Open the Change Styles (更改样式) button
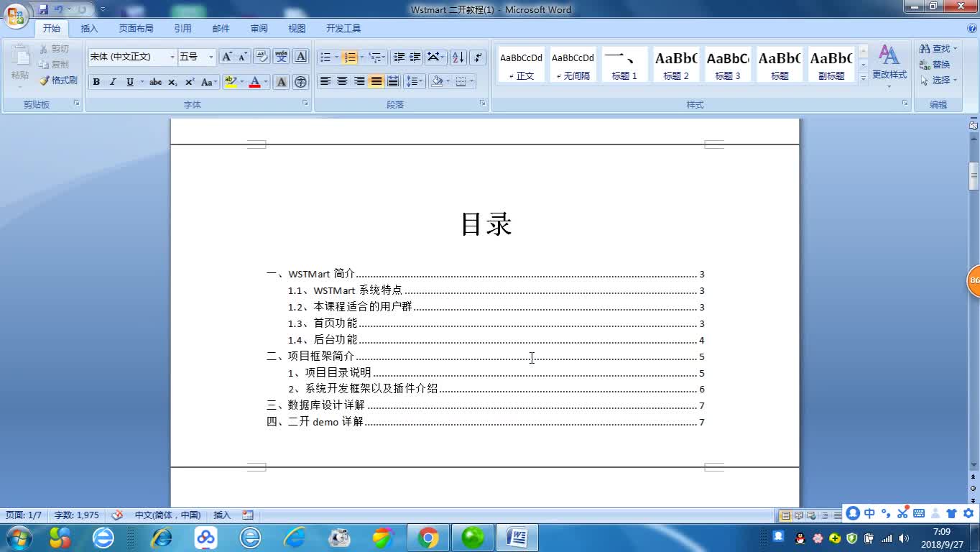The height and width of the screenshot is (552, 980). tap(889, 65)
